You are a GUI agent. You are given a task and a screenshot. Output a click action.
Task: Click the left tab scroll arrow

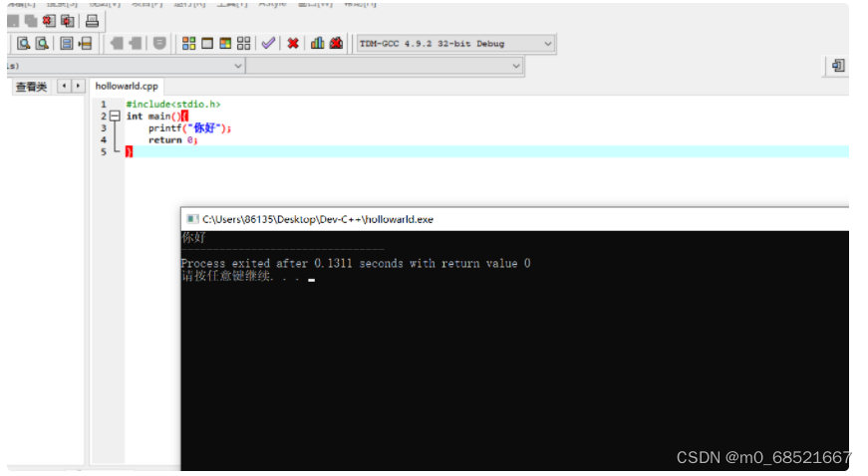[x=64, y=86]
